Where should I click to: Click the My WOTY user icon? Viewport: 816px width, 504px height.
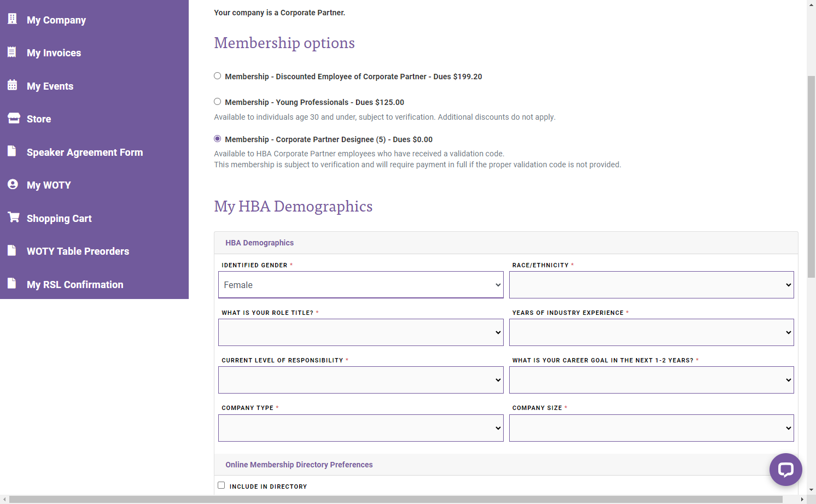tap(13, 184)
